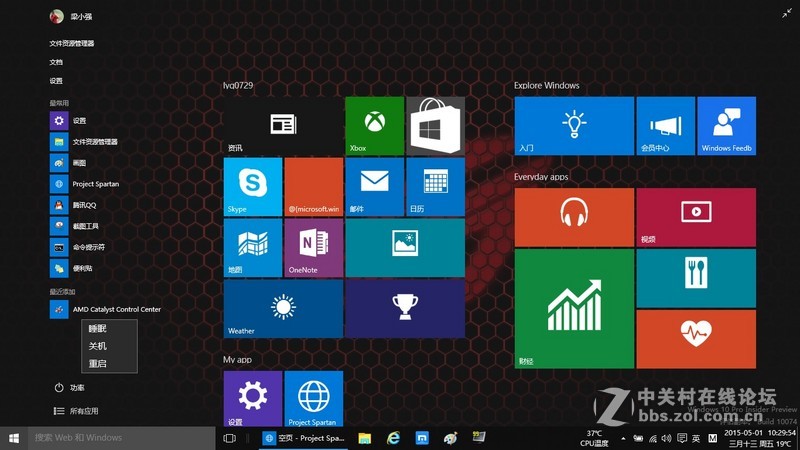Viewport: 800px width, 450px height.
Task: Open the 会员中心 Insider Hub tile
Action: (x=665, y=126)
